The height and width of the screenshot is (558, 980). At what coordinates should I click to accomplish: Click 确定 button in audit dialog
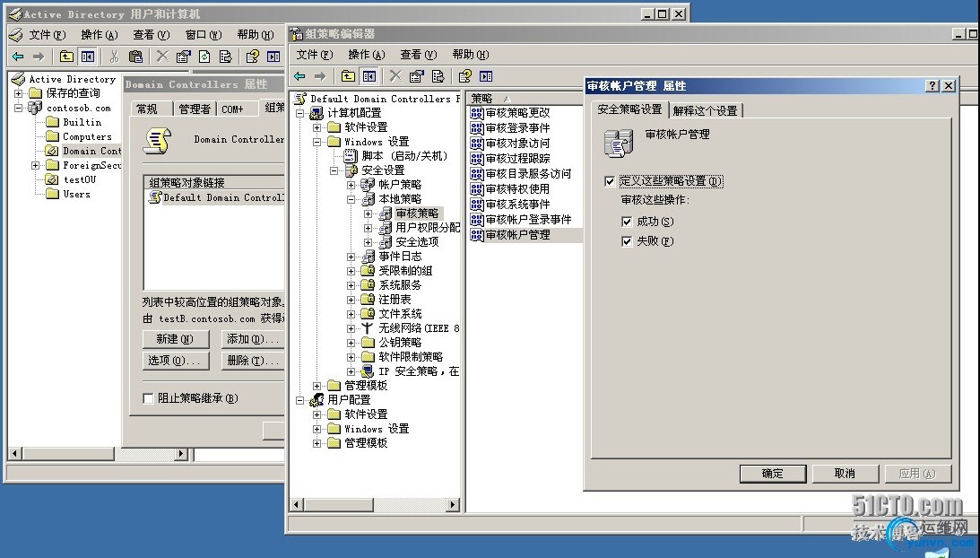773,474
